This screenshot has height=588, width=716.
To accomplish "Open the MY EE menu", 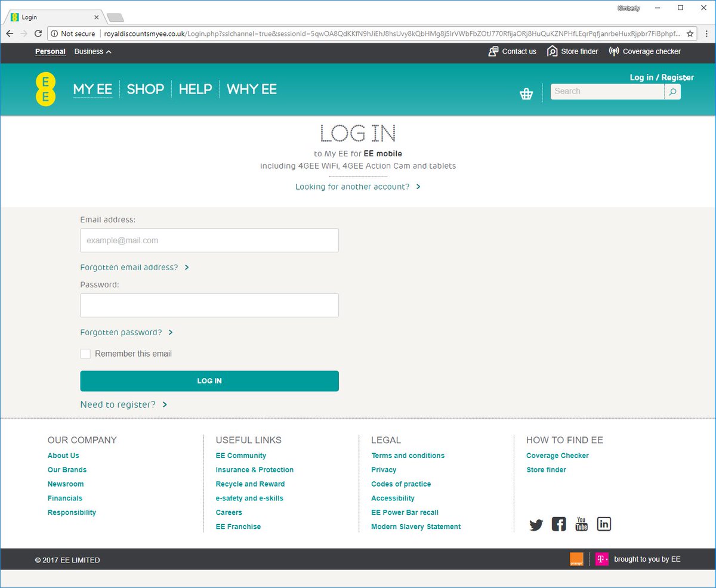I will (92, 89).
